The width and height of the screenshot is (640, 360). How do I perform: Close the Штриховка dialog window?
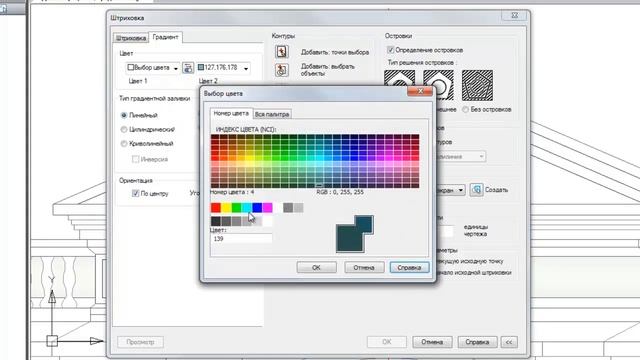(x=515, y=15)
